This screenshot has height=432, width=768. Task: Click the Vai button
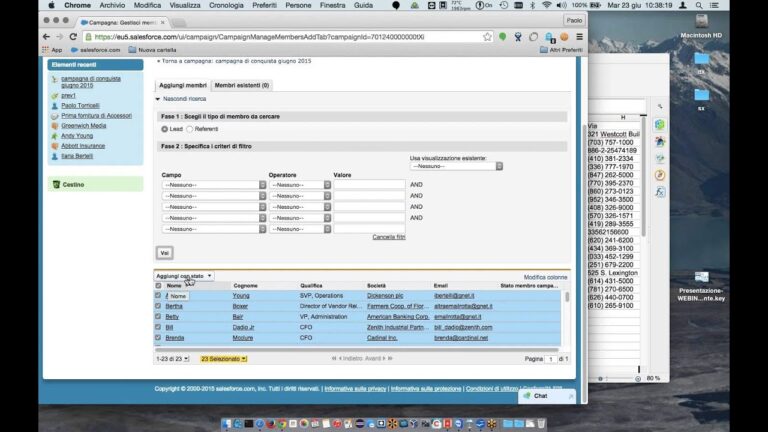tap(165, 253)
